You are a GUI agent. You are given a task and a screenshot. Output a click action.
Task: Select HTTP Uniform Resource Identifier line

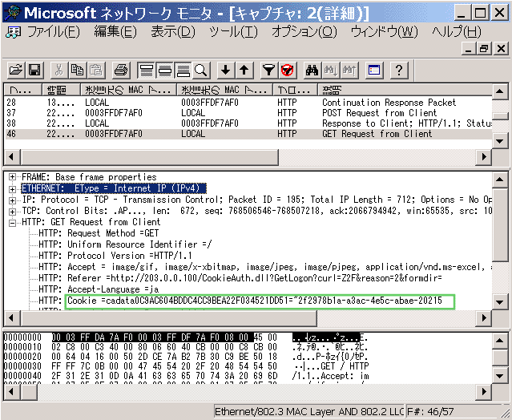125,244
